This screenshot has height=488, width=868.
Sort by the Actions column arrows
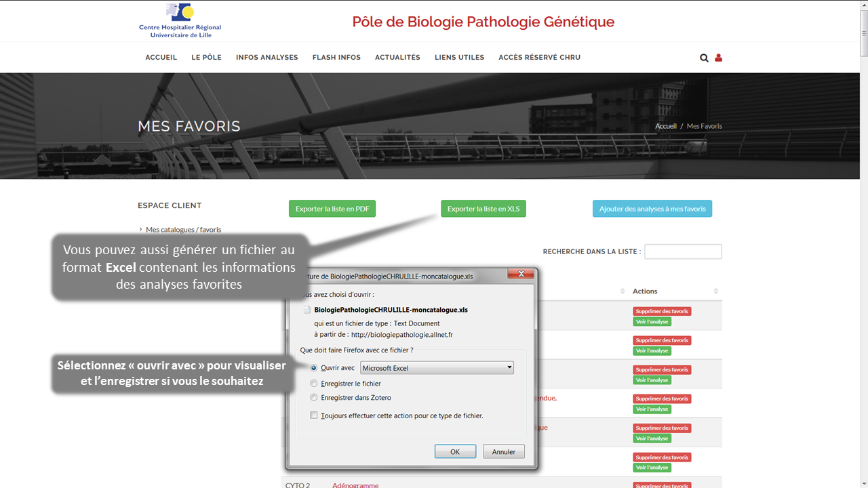coord(715,291)
